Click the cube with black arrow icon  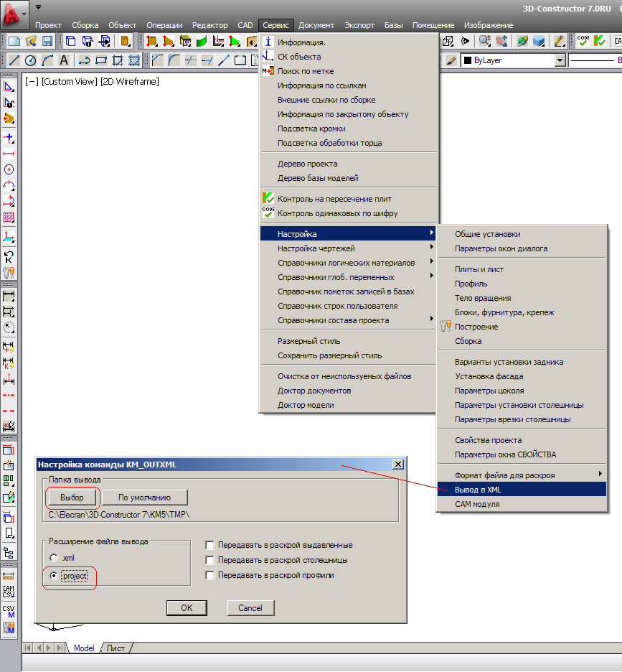(x=104, y=41)
